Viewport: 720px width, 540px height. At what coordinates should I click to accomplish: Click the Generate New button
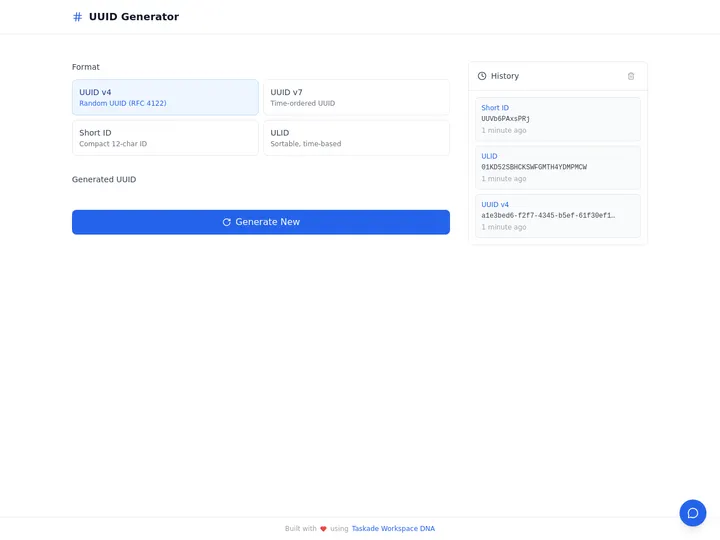(261, 222)
